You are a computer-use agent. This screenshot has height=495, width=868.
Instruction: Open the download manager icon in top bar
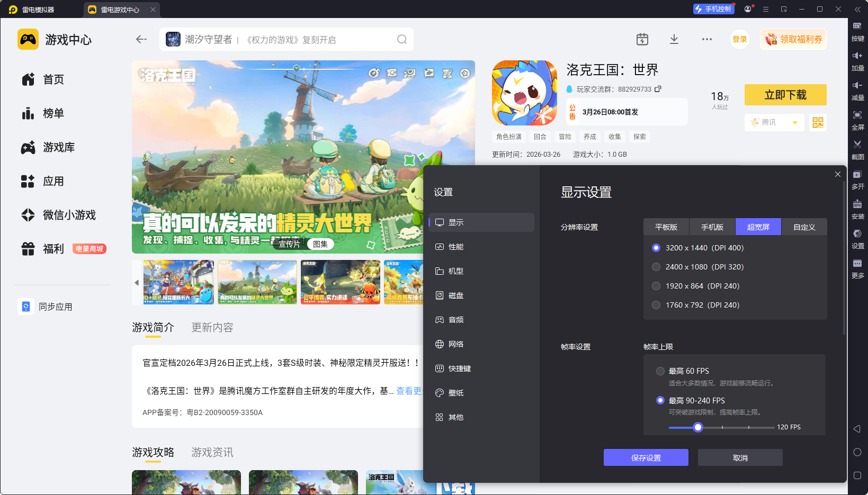pyautogui.click(x=674, y=39)
